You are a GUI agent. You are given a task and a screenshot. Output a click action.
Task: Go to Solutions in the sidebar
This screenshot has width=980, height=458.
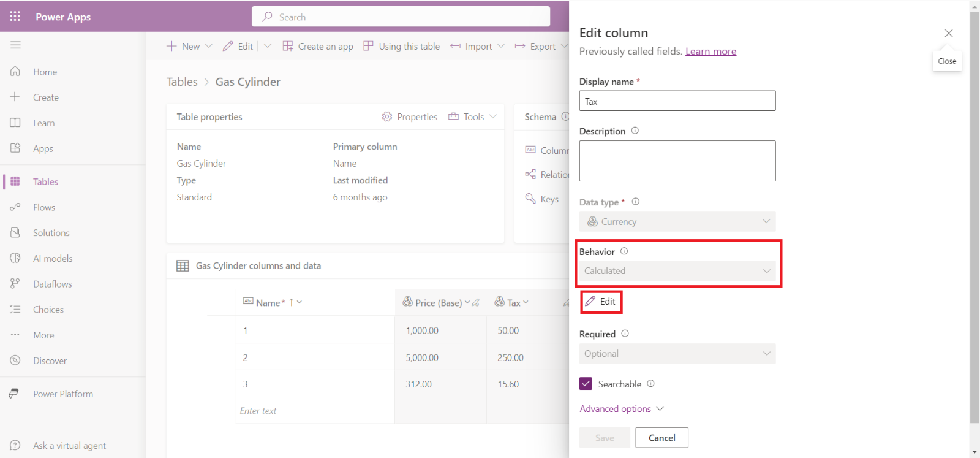(51, 233)
